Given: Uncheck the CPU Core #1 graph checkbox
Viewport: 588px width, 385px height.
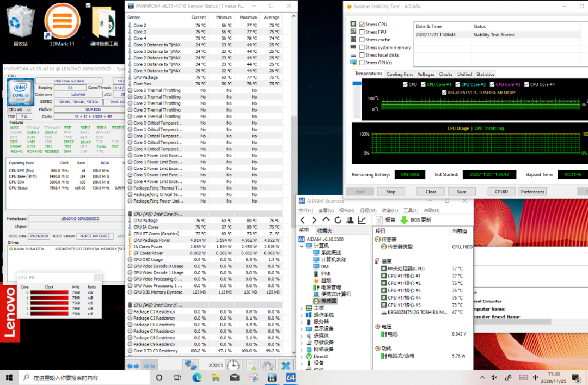Looking at the screenshot, I should (x=423, y=84).
